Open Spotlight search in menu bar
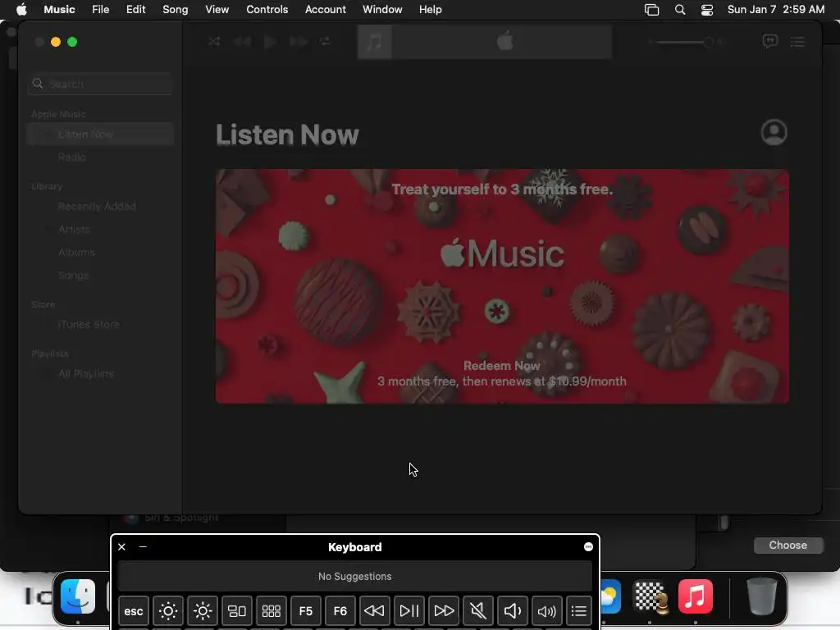Viewport: 840px width, 630px height. (x=680, y=10)
